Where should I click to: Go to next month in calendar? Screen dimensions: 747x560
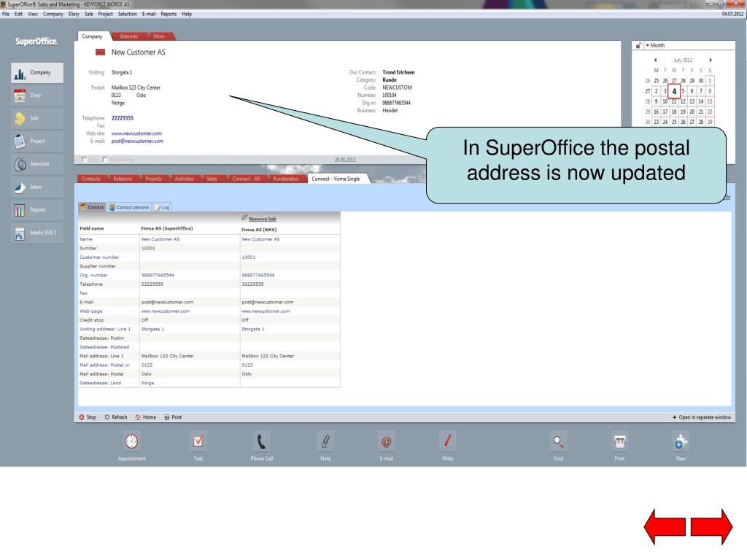coord(711,60)
